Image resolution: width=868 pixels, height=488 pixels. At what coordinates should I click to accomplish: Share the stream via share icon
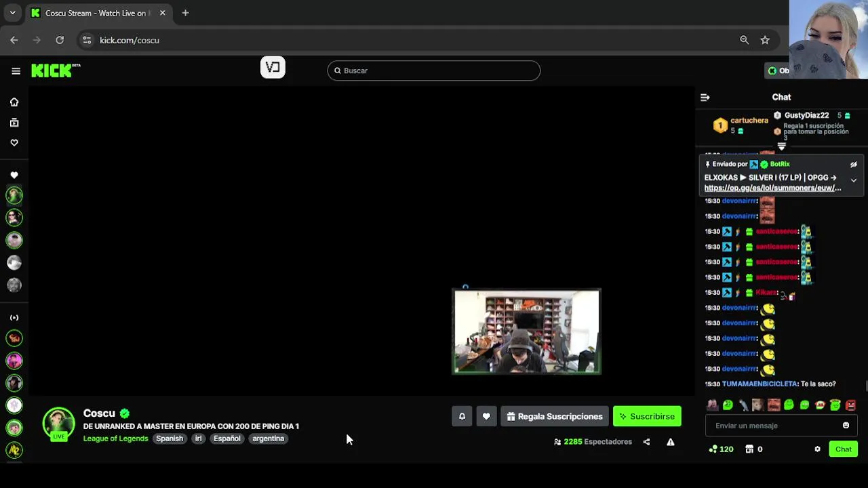646,442
